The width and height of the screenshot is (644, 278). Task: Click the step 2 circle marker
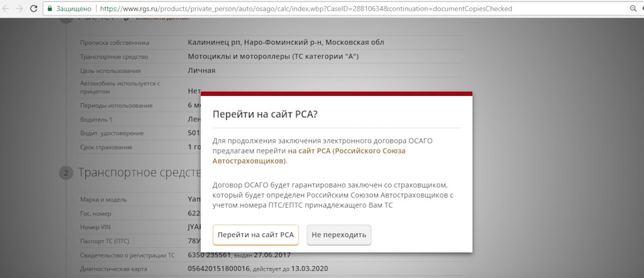coord(66,173)
